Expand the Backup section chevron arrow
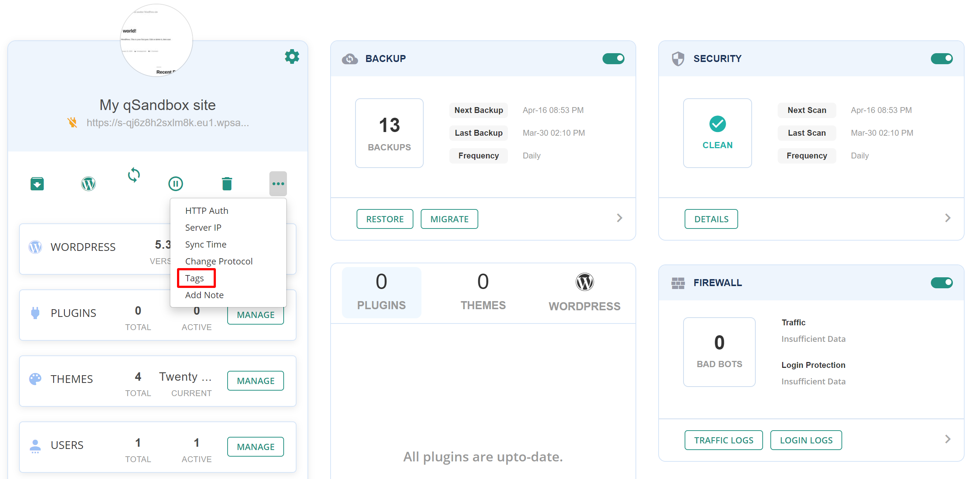Image resolution: width=980 pixels, height=479 pixels. pyautogui.click(x=619, y=218)
